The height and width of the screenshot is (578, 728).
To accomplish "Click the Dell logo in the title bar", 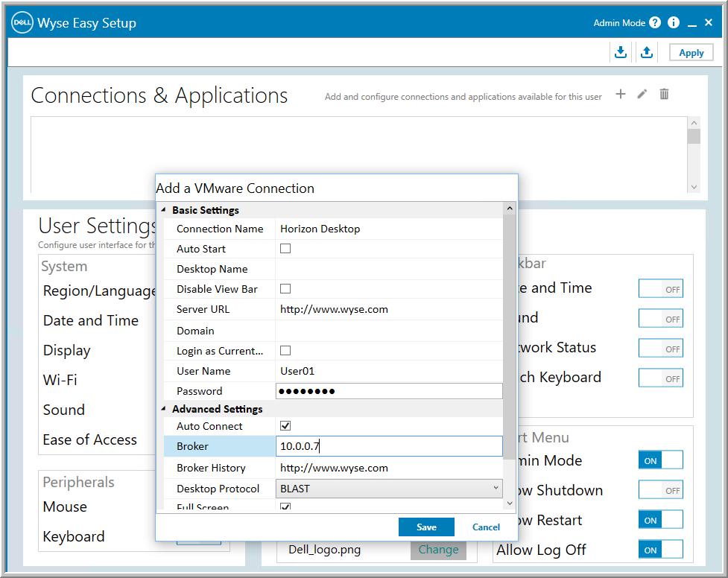I will coord(22,22).
